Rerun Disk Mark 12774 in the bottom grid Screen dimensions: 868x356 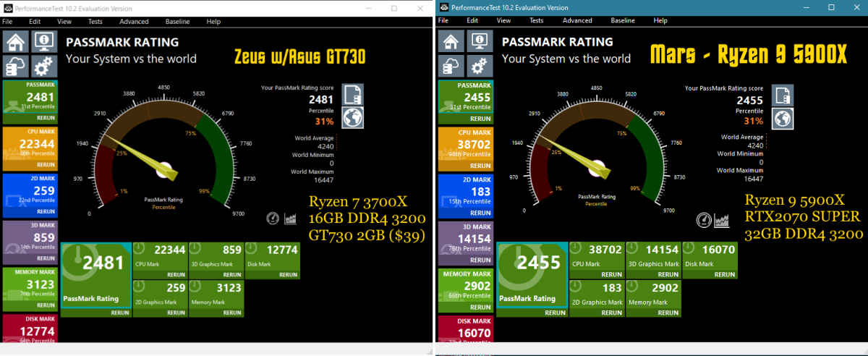(x=288, y=275)
